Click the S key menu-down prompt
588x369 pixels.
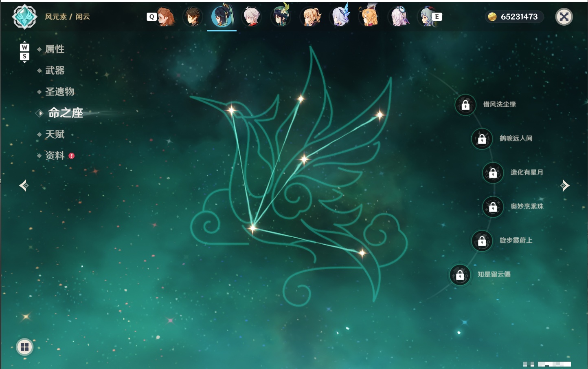[24, 56]
